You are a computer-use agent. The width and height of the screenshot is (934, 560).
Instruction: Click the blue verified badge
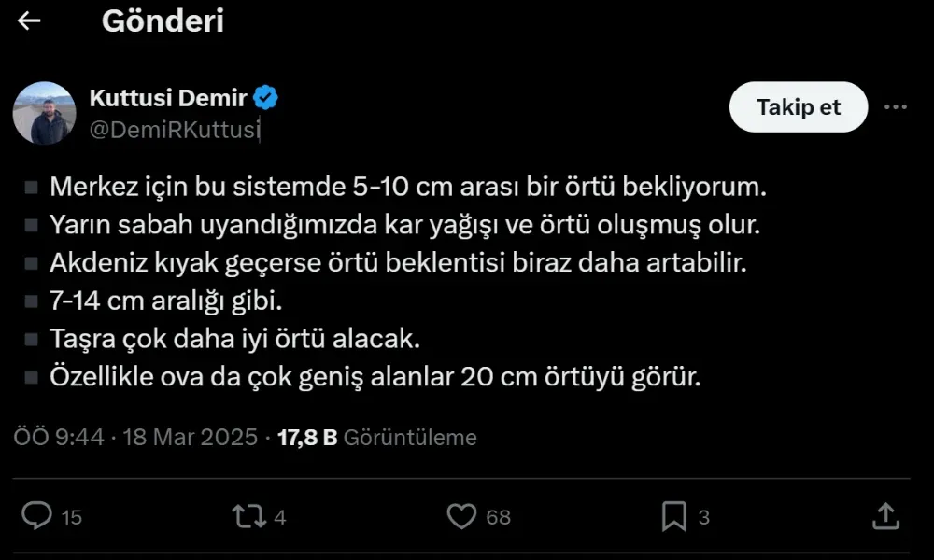266,97
